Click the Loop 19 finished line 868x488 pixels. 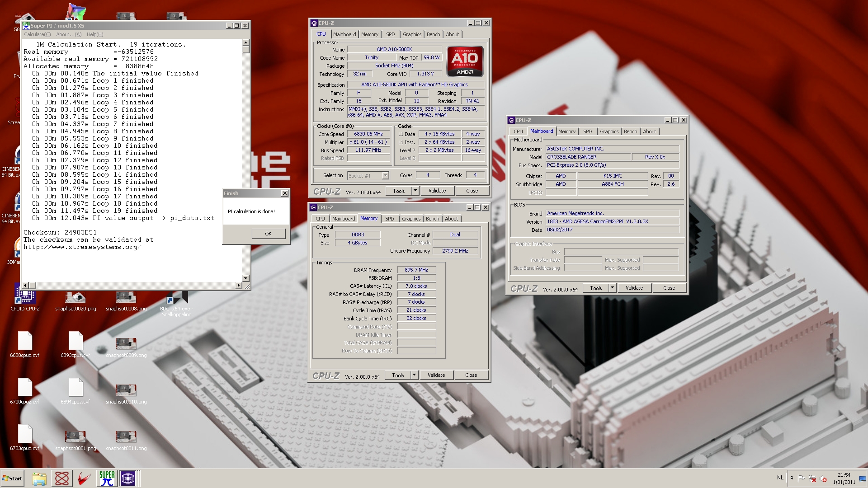point(94,211)
